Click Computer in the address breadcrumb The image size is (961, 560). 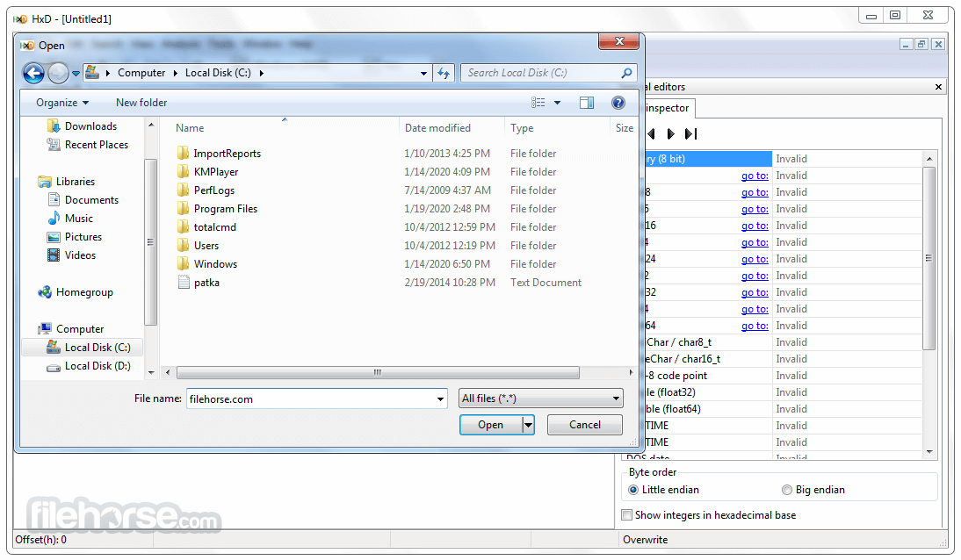(141, 73)
